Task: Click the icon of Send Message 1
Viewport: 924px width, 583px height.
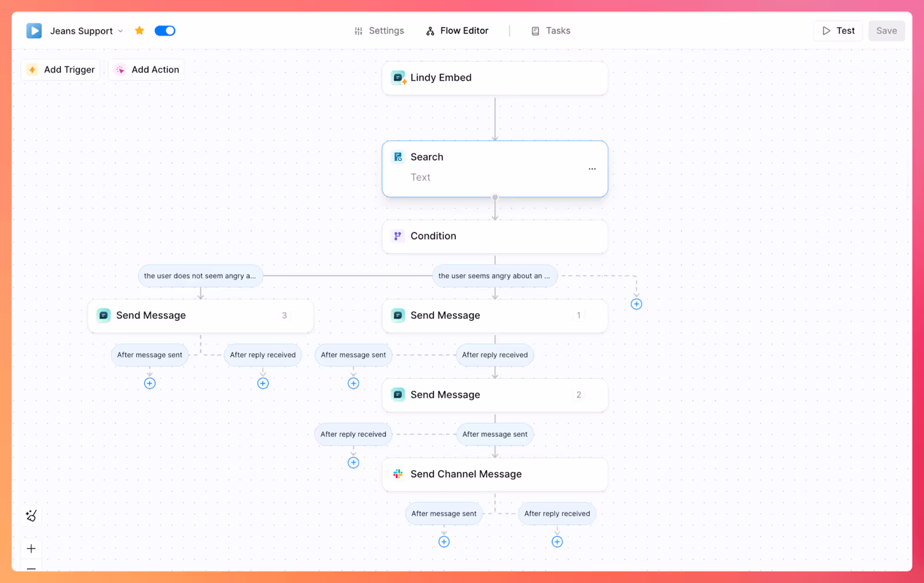Action: coord(398,315)
